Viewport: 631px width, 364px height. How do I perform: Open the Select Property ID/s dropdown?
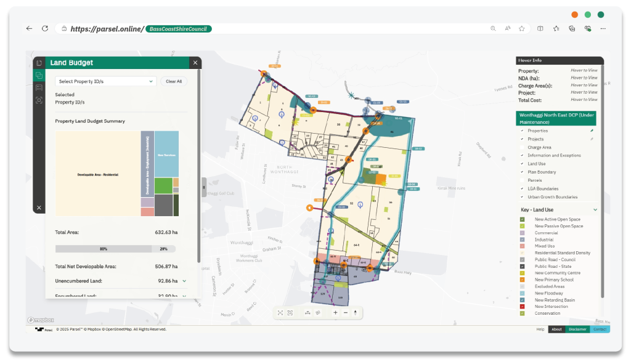[106, 81]
